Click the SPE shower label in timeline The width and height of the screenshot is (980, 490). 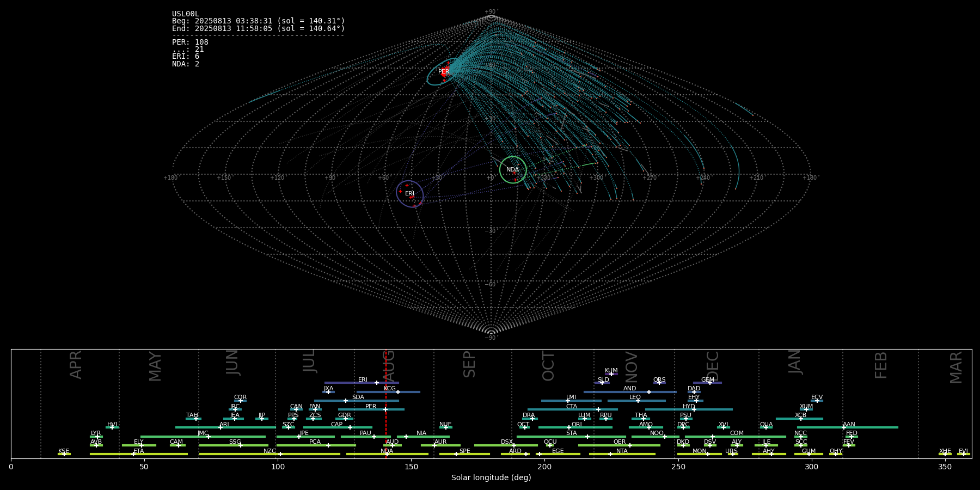click(464, 451)
